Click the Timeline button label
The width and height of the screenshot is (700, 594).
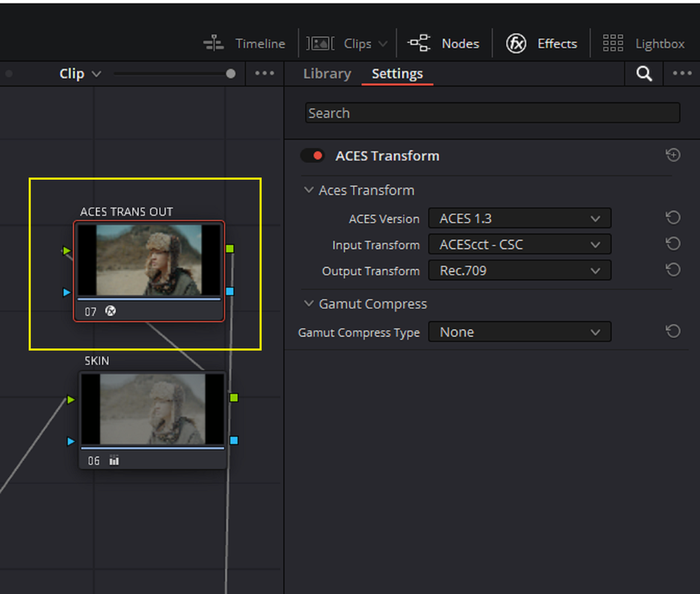[261, 43]
